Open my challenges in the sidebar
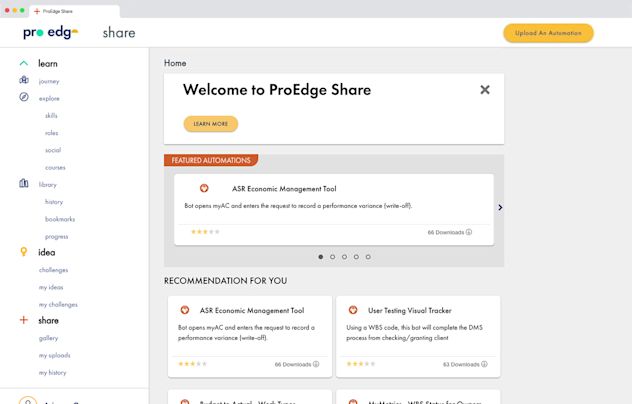This screenshot has height=404, width=632. (58, 305)
